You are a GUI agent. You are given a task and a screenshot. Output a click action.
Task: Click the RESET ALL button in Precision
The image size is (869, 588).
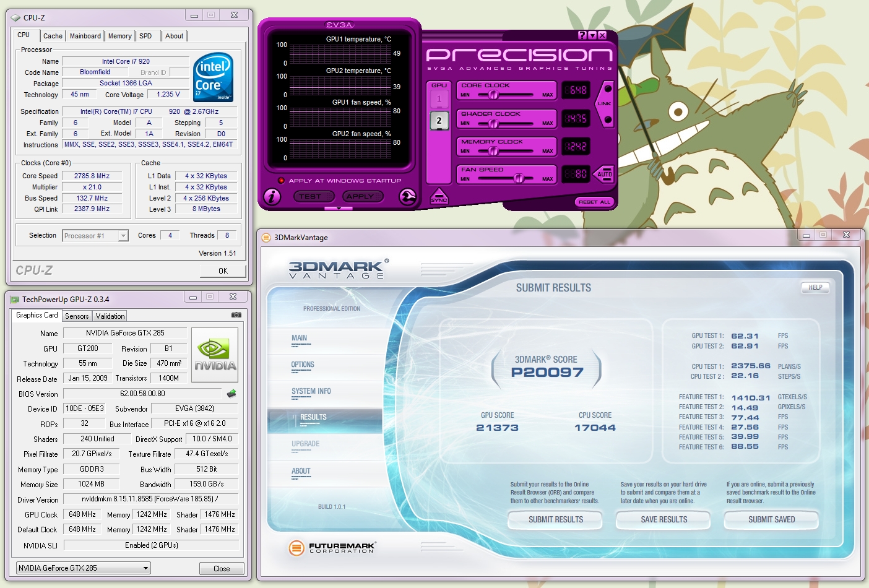[594, 202]
